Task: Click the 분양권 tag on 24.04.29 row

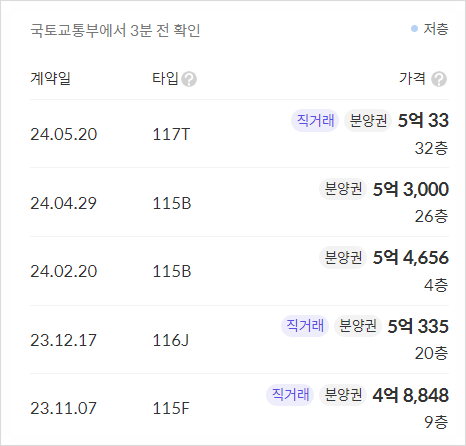Action: (x=343, y=189)
